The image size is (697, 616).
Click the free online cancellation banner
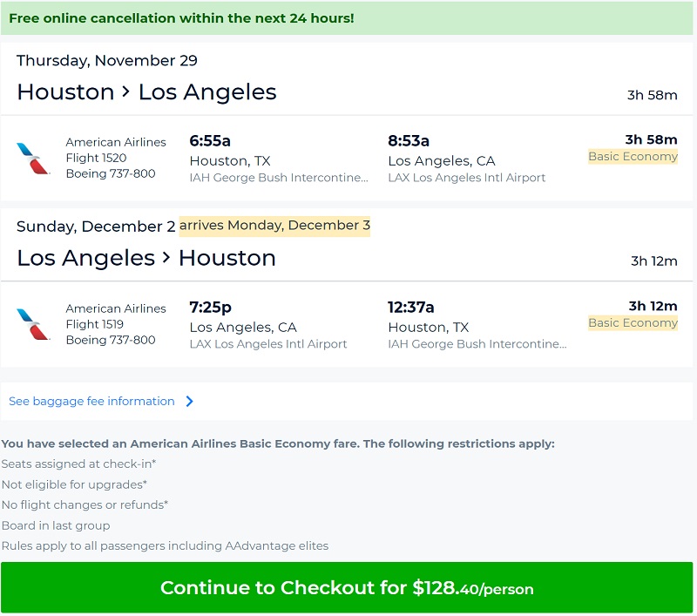pos(181,18)
